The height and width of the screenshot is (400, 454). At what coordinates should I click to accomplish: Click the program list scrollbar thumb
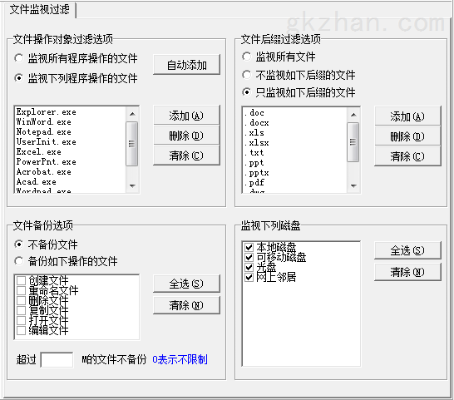[x=132, y=143]
